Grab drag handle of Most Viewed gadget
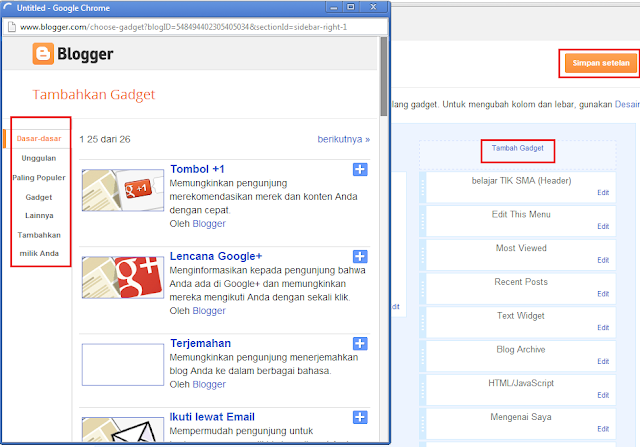The width and height of the screenshot is (640, 447). [423, 255]
